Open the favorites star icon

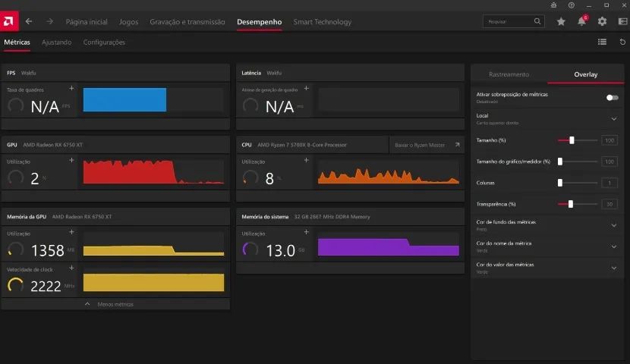[x=561, y=22]
